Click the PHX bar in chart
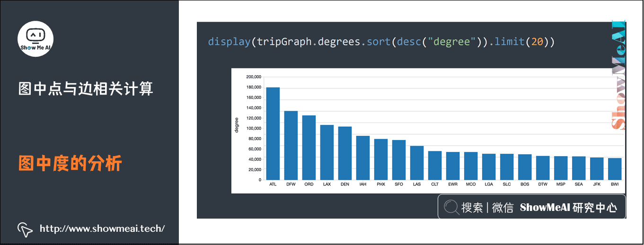Image resolution: width=644 pixels, height=245 pixels. (381, 159)
